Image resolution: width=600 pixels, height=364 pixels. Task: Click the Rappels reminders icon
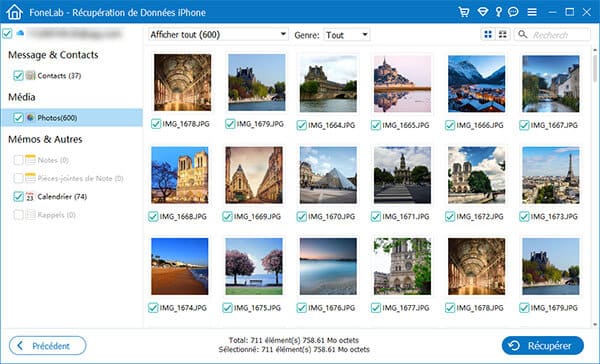pos(31,215)
